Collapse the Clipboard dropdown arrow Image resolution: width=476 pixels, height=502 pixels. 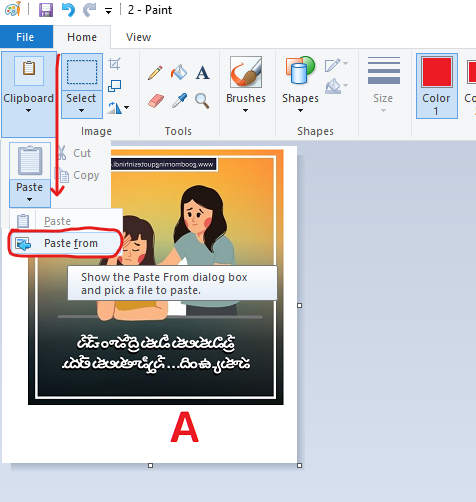click(29, 110)
